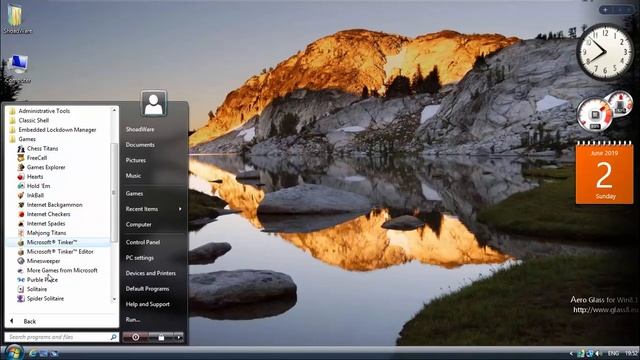640x360 pixels.
Task: Open Hold 'Em poker game
Action: (38, 186)
